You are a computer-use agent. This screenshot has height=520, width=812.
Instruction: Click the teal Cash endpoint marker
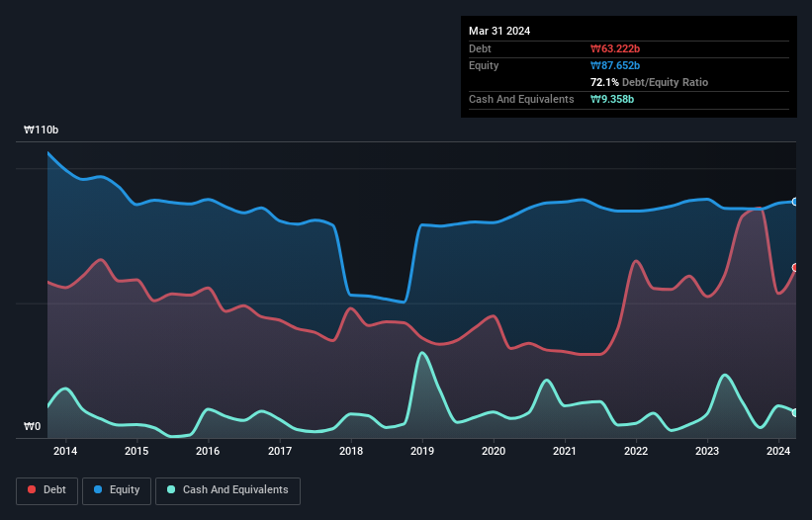pos(795,413)
